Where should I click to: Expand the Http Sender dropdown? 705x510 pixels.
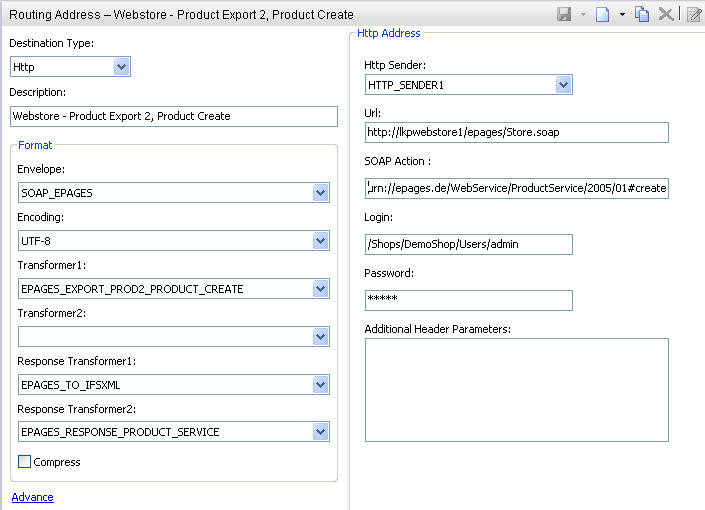[563, 85]
